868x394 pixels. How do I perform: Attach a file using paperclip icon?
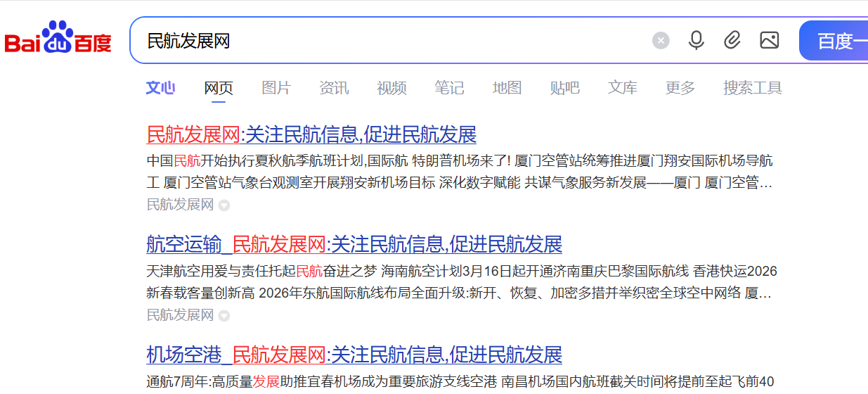(x=732, y=40)
